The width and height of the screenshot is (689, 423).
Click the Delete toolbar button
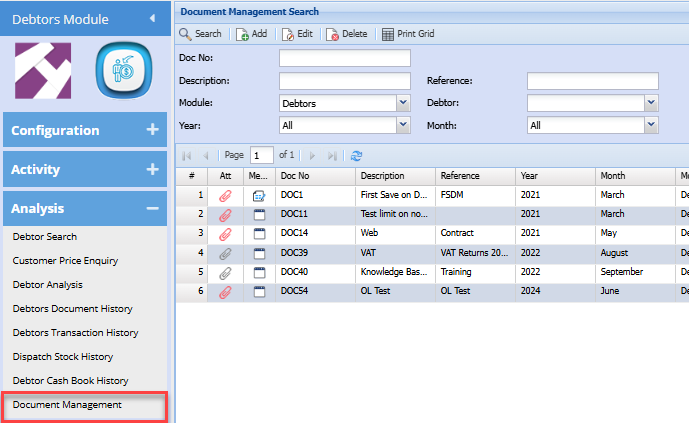[x=347, y=34]
